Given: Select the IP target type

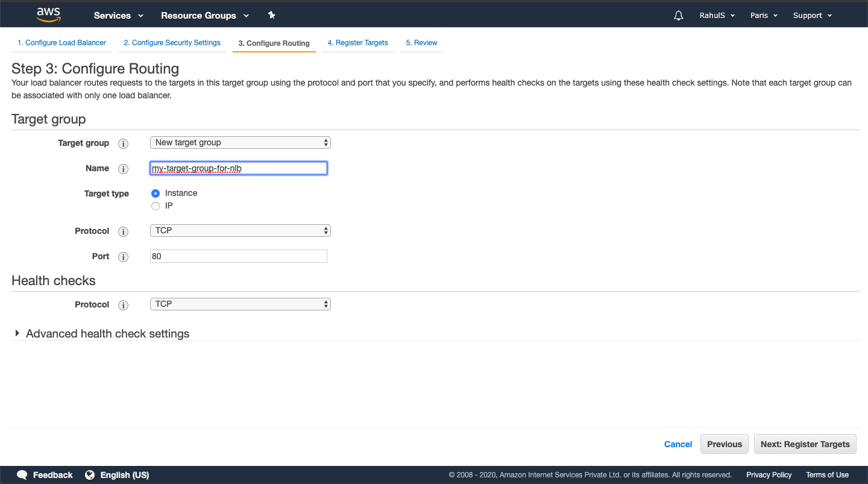Looking at the screenshot, I should (x=156, y=206).
